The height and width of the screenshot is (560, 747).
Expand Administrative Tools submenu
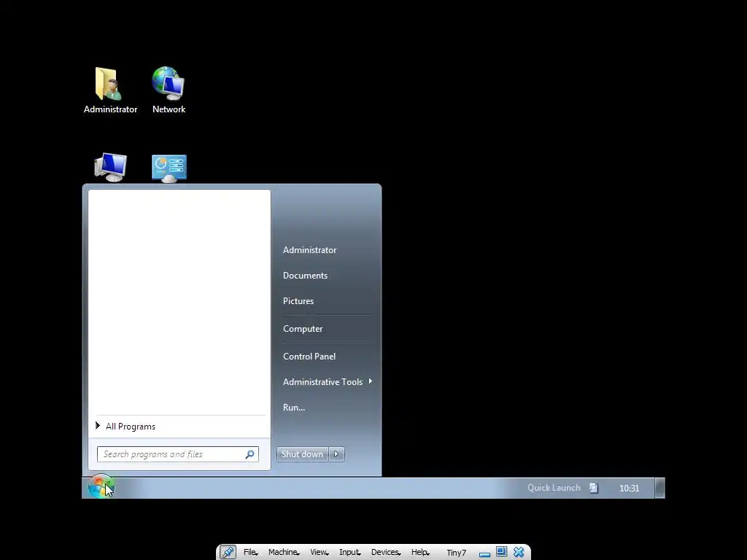tap(328, 382)
